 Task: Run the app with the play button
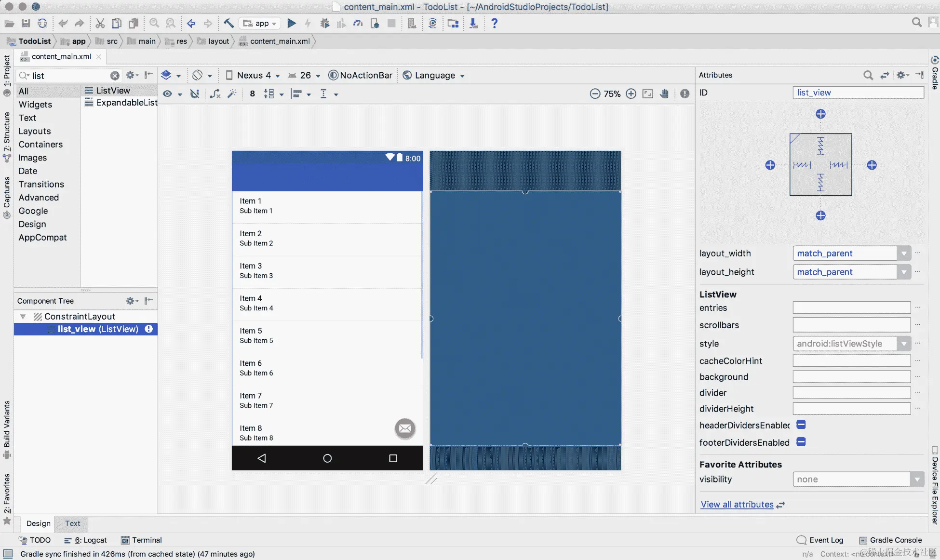point(292,23)
